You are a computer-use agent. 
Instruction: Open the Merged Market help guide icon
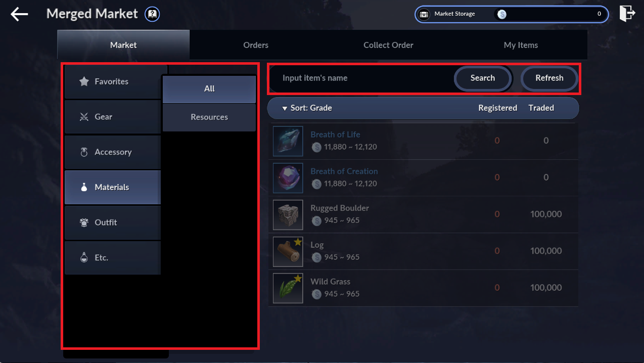[152, 14]
